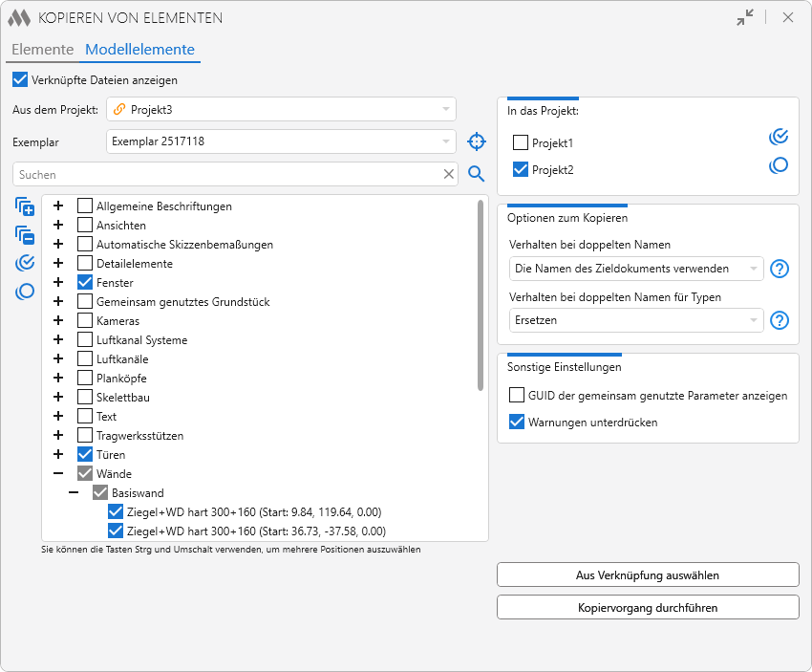Click Kopiervorgang durchführen button

tap(648, 607)
